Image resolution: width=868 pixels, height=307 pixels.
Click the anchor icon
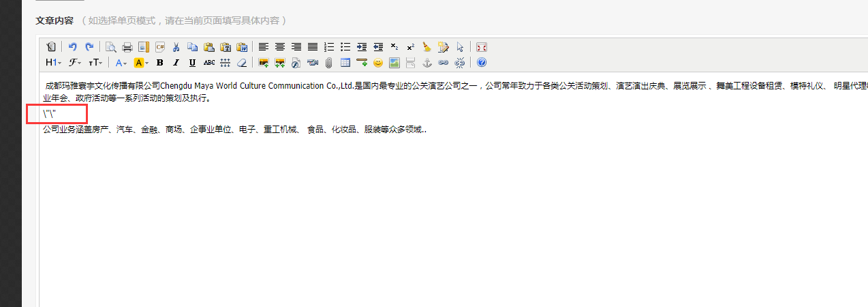pyautogui.click(x=427, y=63)
